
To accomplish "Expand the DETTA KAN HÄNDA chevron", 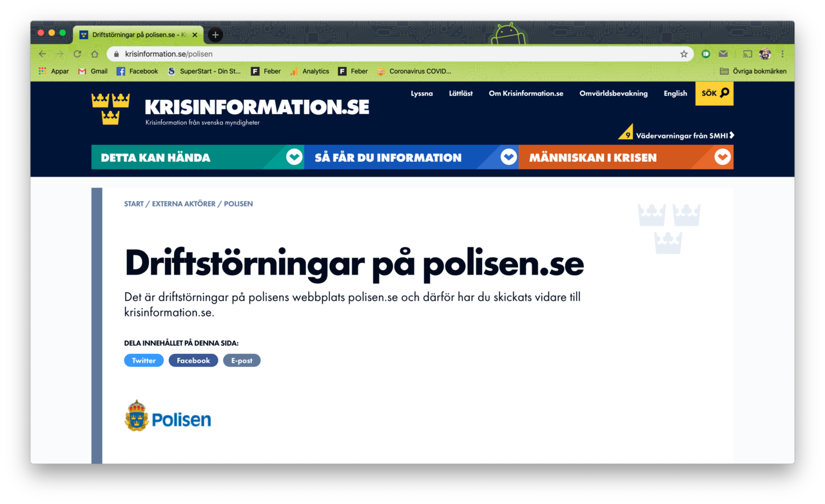I will pyautogui.click(x=294, y=157).
